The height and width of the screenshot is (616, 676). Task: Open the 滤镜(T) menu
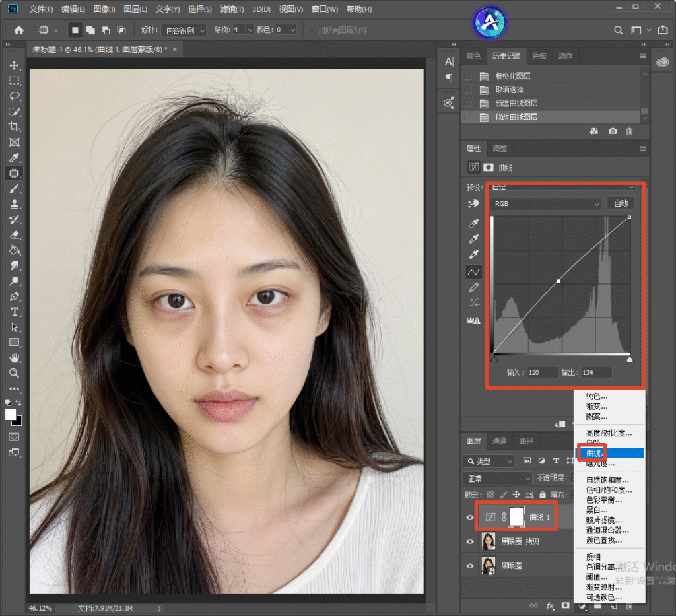pyautogui.click(x=232, y=9)
